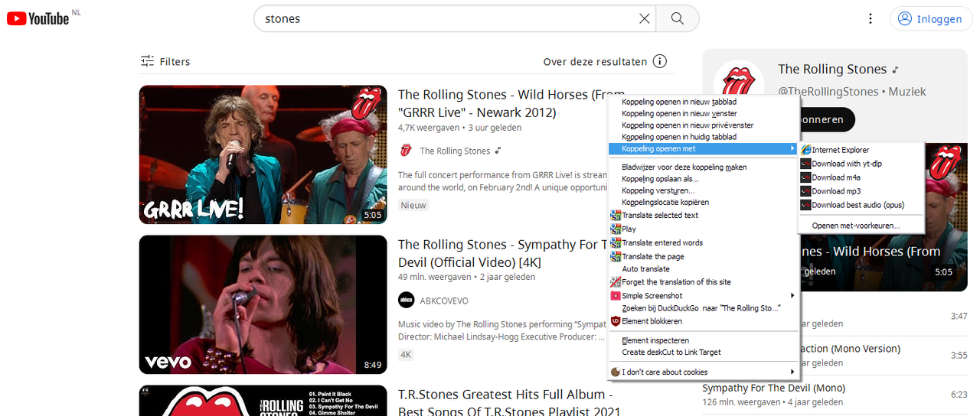Choose Koppeling openen in nieuw privévenster
The height and width of the screenshot is (416, 980).
(703, 125)
